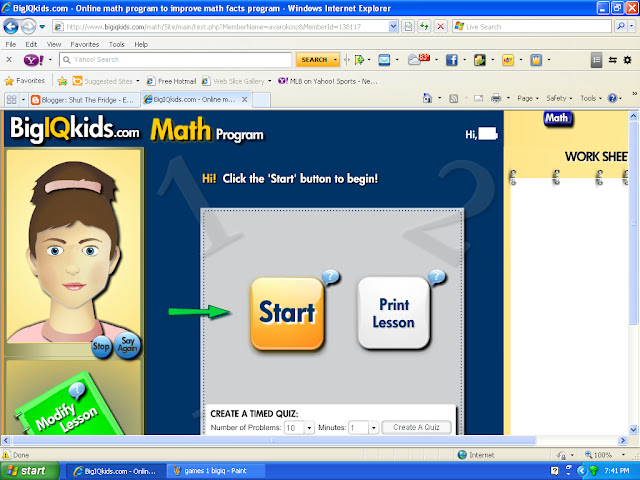Click the Quick Tabs grid icon

(x=11, y=100)
